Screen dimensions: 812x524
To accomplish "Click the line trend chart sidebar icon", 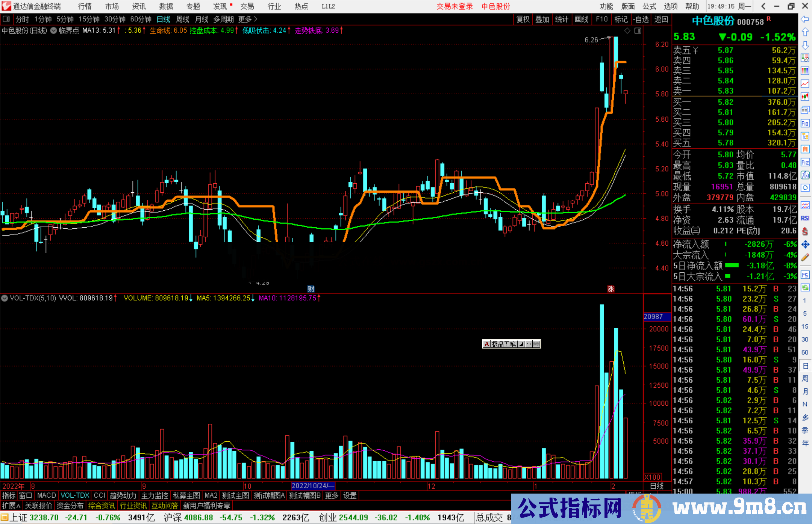I will click(x=805, y=84).
